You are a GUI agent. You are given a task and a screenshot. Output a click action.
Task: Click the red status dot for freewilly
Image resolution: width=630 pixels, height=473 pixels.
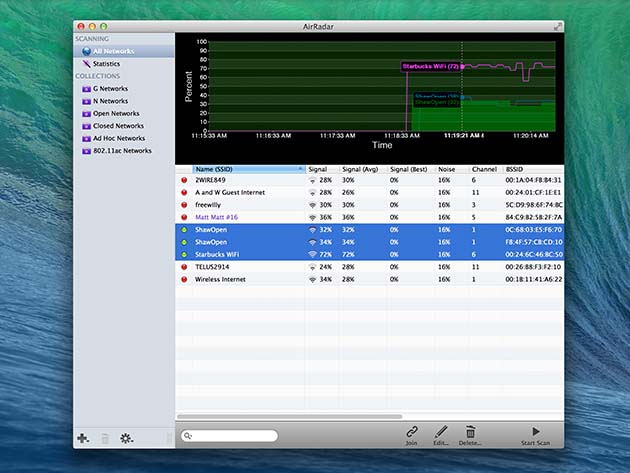pyautogui.click(x=184, y=205)
